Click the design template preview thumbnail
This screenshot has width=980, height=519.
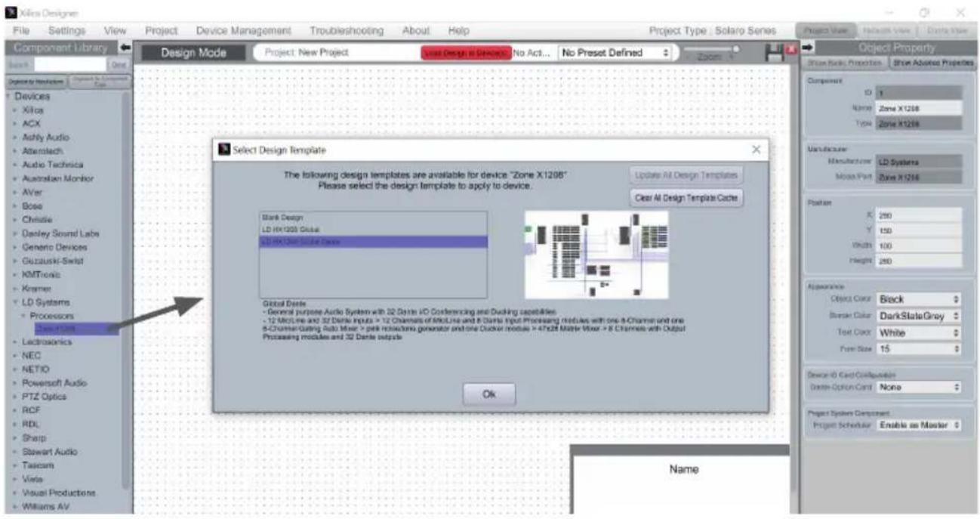coord(596,255)
